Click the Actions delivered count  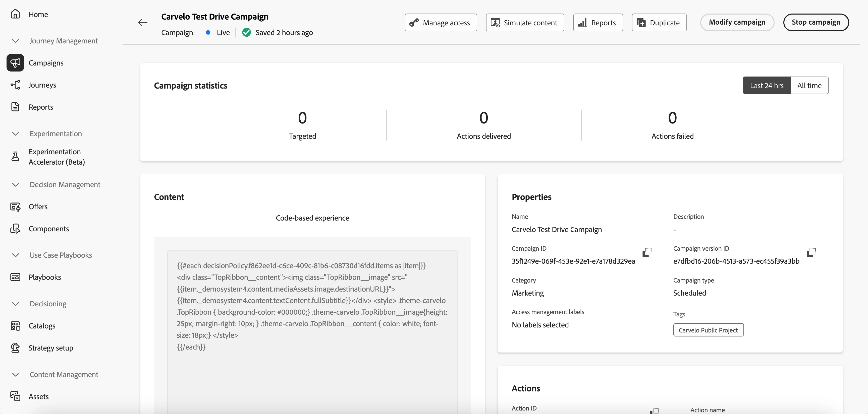(x=483, y=118)
